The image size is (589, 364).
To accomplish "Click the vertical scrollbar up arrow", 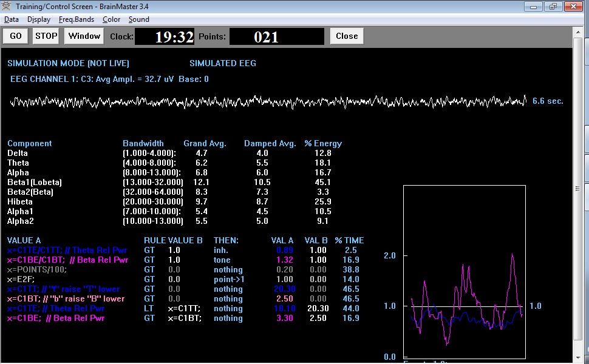I will [x=577, y=32].
